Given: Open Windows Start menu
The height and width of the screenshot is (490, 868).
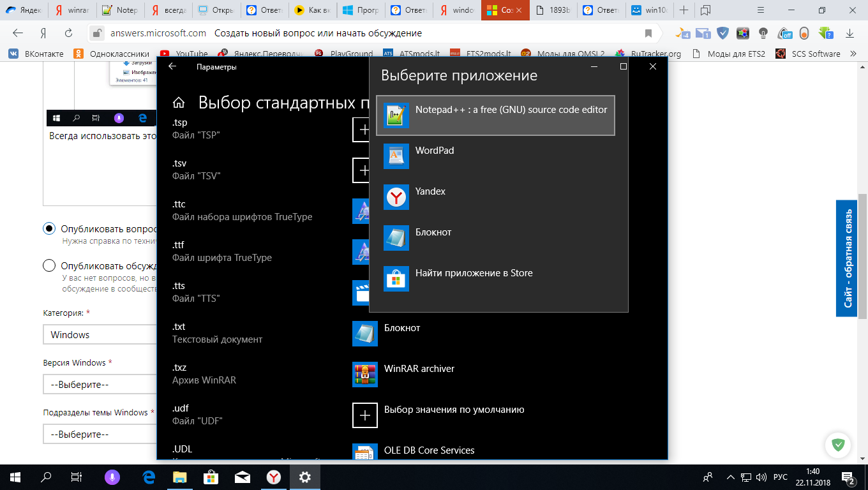Looking at the screenshot, I should tap(15, 477).
